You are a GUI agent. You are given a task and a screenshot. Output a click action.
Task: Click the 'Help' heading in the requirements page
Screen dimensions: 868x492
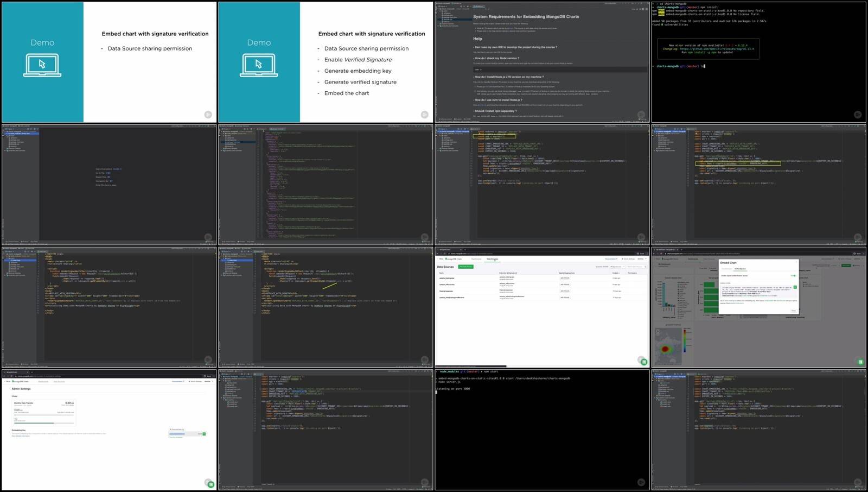click(477, 39)
